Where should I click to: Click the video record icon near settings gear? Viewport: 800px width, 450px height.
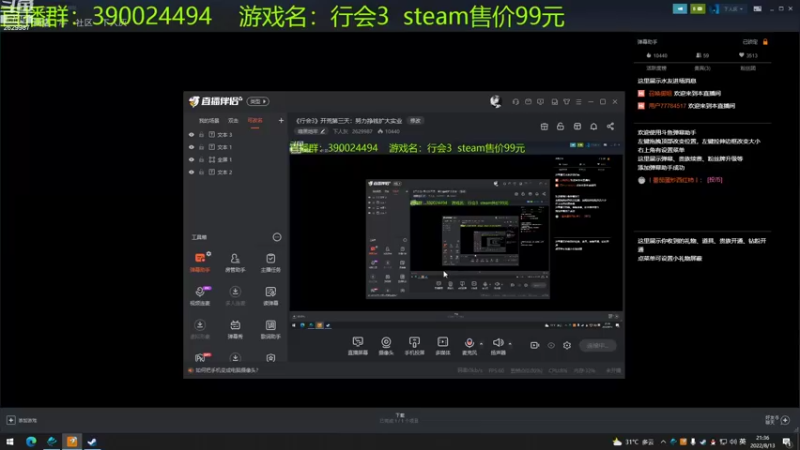coord(534,345)
